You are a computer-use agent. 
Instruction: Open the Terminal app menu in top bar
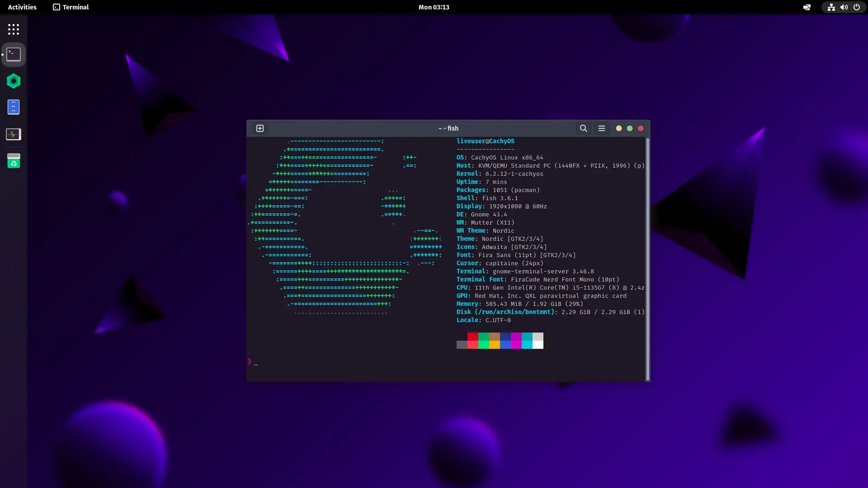point(71,7)
